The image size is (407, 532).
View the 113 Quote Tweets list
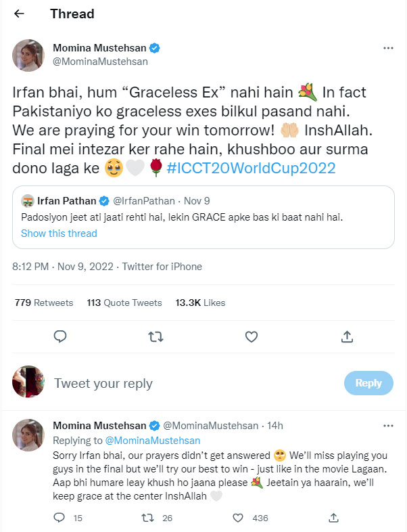tap(124, 303)
